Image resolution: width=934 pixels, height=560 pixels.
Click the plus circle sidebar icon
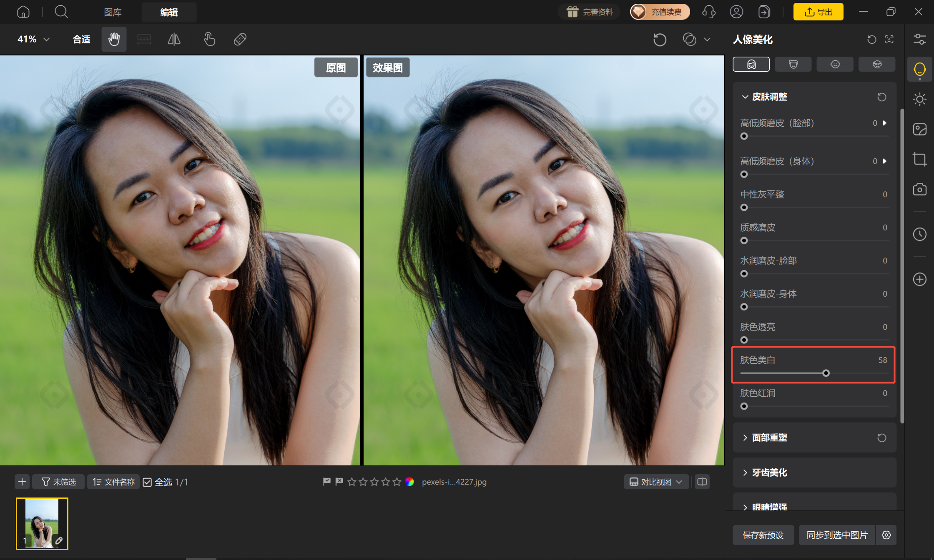[919, 279]
